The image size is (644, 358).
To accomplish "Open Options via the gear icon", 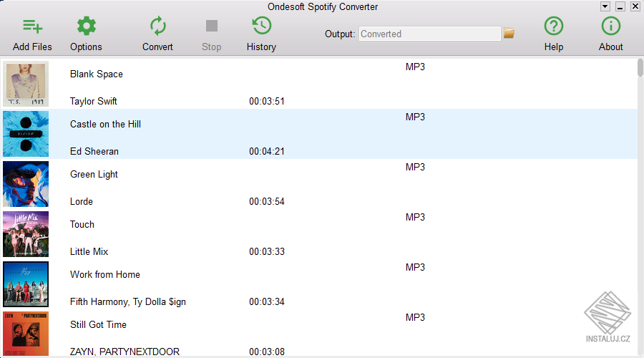I will point(87,26).
